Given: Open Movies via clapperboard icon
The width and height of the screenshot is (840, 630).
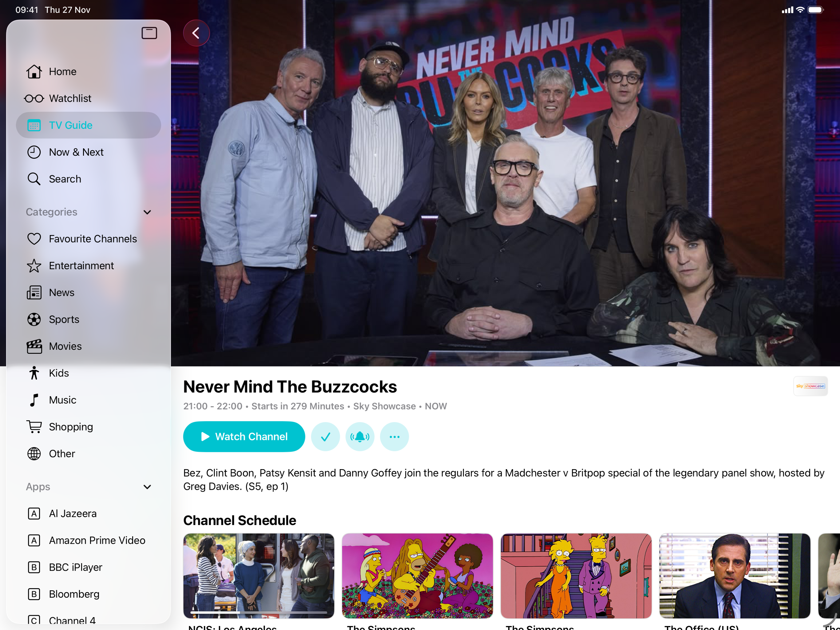Looking at the screenshot, I should click(34, 346).
